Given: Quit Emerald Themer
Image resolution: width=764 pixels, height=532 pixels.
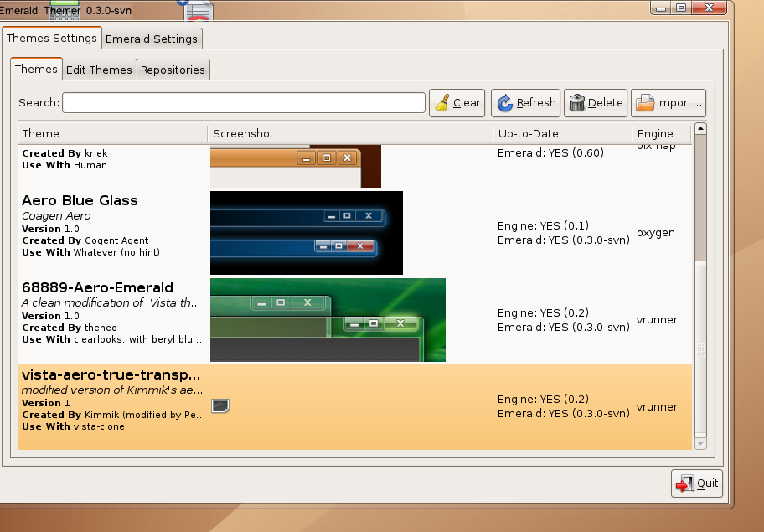Looking at the screenshot, I should [x=697, y=483].
